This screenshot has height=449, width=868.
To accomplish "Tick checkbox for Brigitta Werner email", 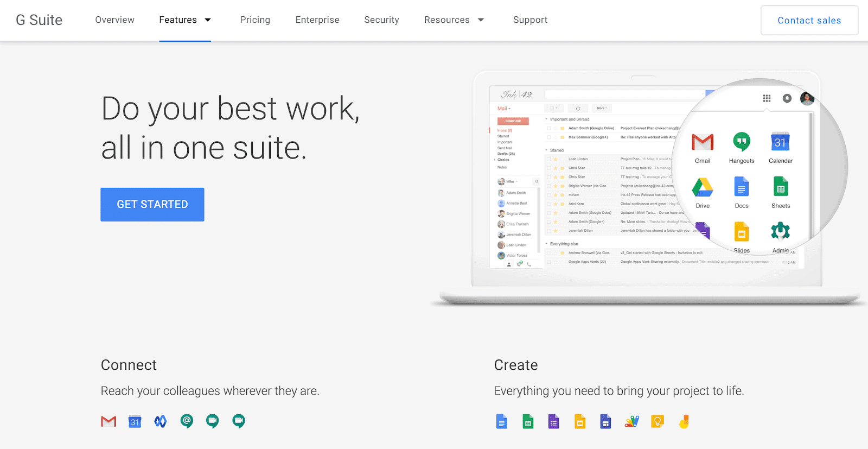I will [549, 186].
